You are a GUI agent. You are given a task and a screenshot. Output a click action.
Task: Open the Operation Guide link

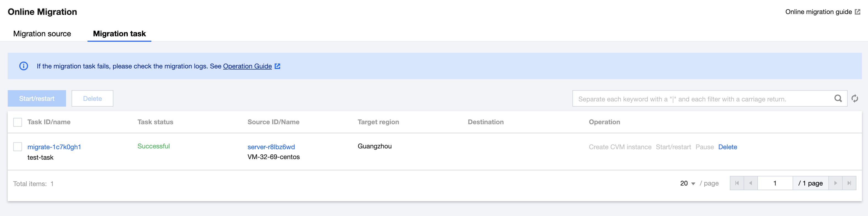point(247,66)
